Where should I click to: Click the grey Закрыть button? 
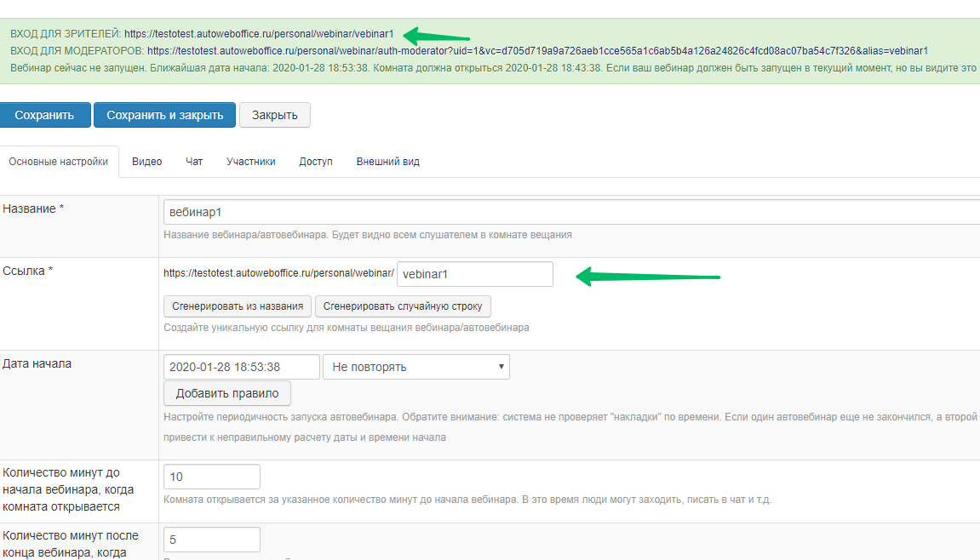click(274, 115)
